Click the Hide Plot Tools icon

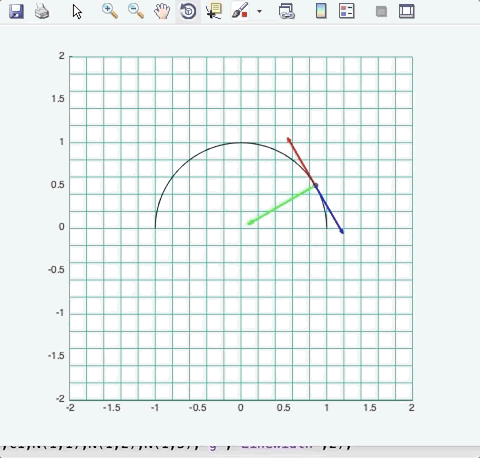381,12
